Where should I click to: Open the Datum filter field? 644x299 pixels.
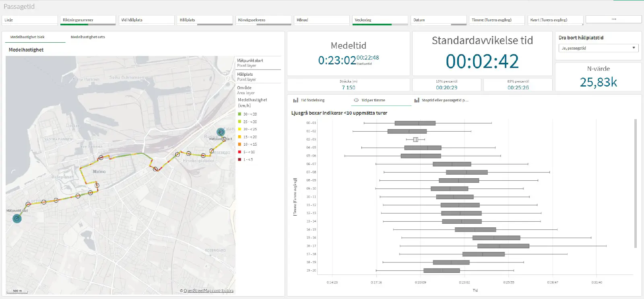439,20
